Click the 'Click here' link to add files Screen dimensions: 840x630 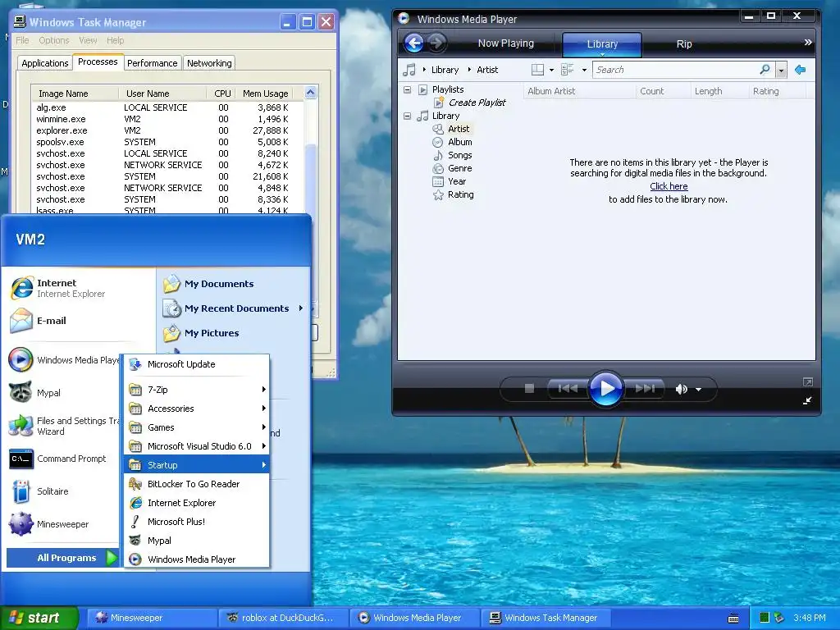click(669, 186)
